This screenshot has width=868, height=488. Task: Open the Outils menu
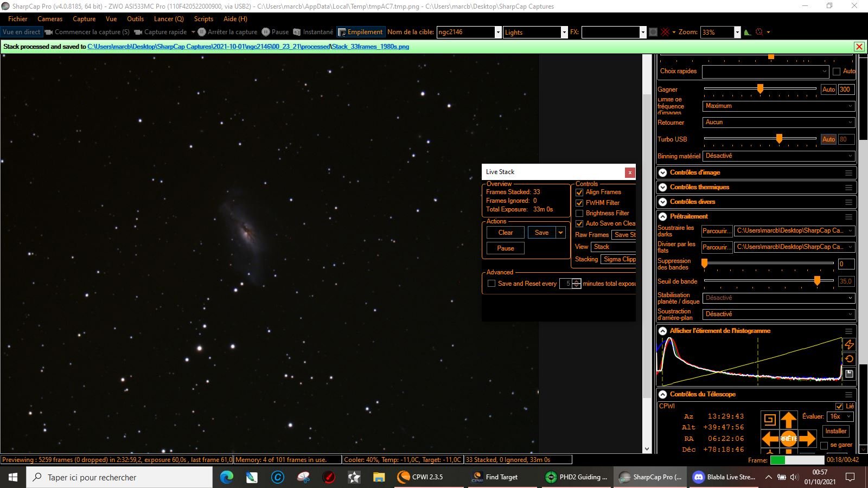[136, 18]
